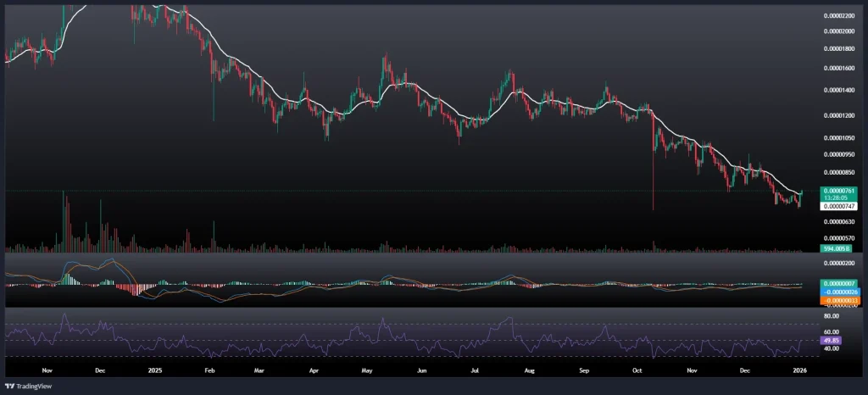
Task: Select the 0.00001400 price scale label
Action: pyautogui.click(x=837, y=89)
